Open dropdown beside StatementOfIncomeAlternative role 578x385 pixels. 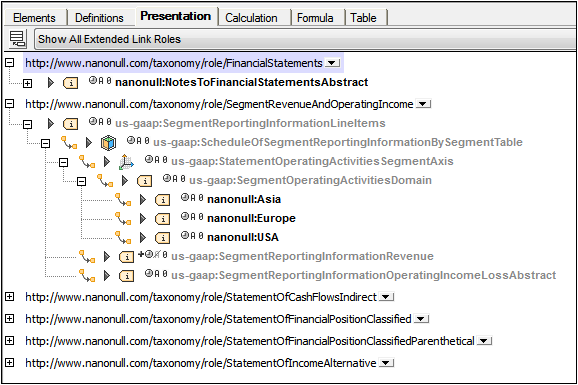pyautogui.click(x=387, y=363)
